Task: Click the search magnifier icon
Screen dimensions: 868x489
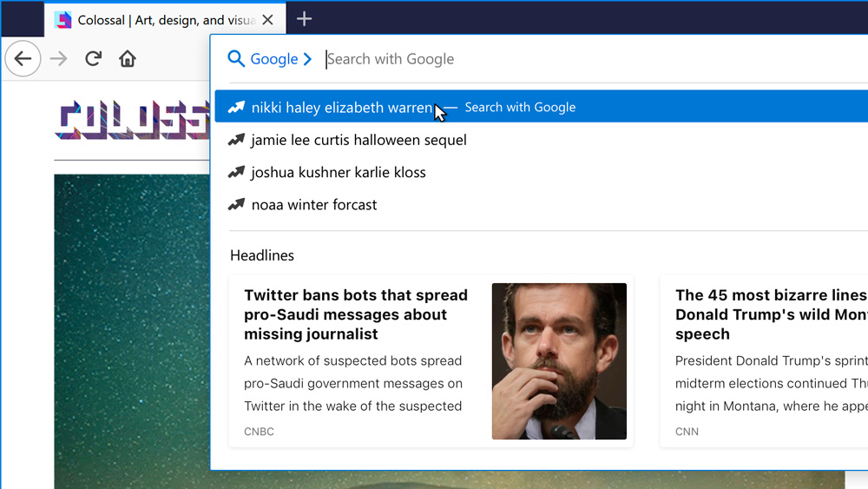Action: 236,59
